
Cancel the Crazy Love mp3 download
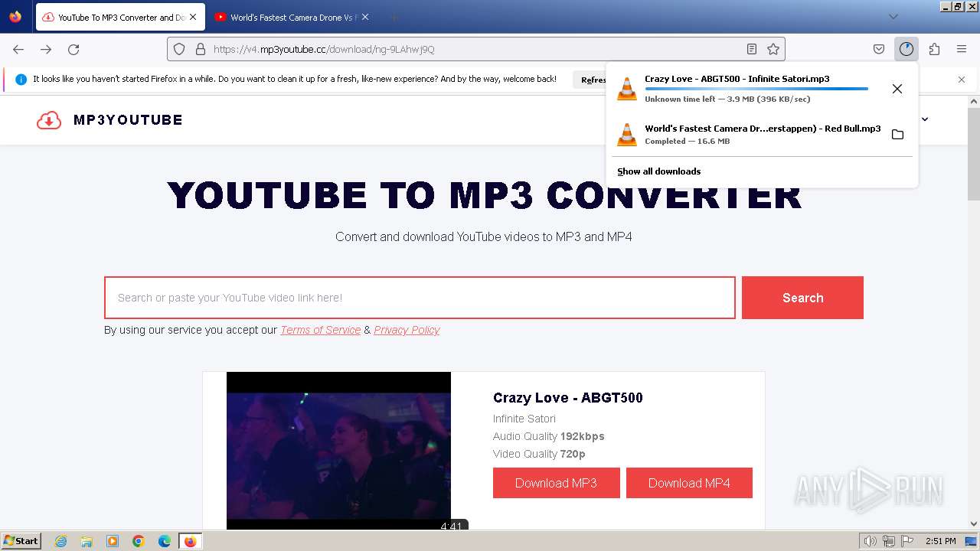tap(897, 89)
